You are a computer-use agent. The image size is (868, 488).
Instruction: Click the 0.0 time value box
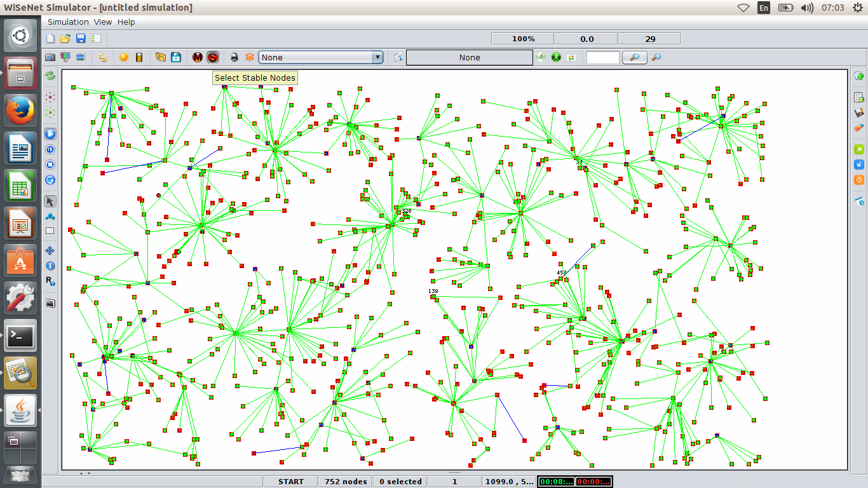(x=587, y=39)
